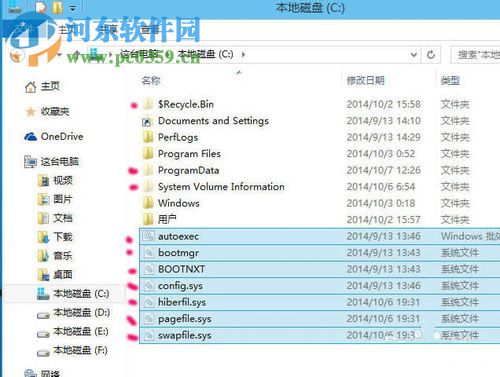The height and width of the screenshot is (377, 500).
Task: Click the 图片 folder icon in sidebar
Action: [43, 199]
